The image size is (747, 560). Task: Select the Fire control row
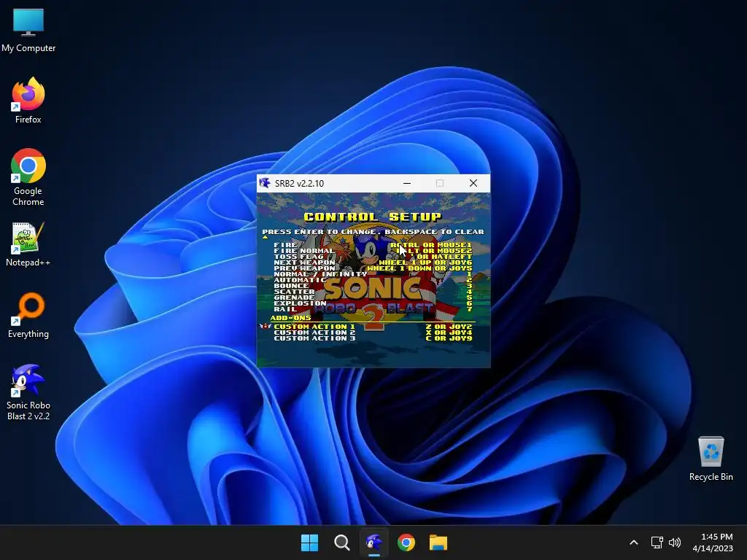pyautogui.click(x=373, y=245)
